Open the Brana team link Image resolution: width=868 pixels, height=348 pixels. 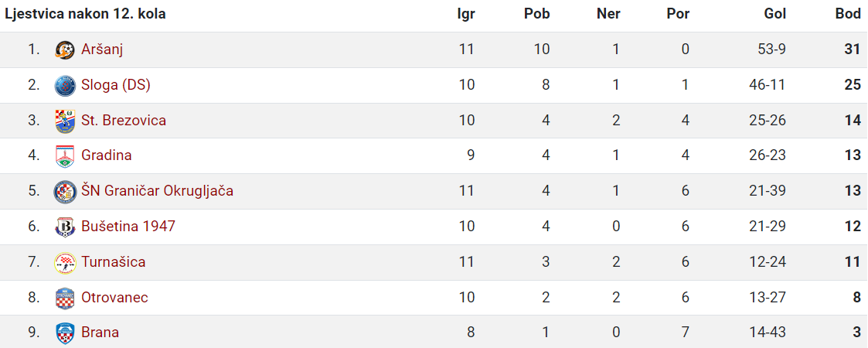(x=100, y=333)
